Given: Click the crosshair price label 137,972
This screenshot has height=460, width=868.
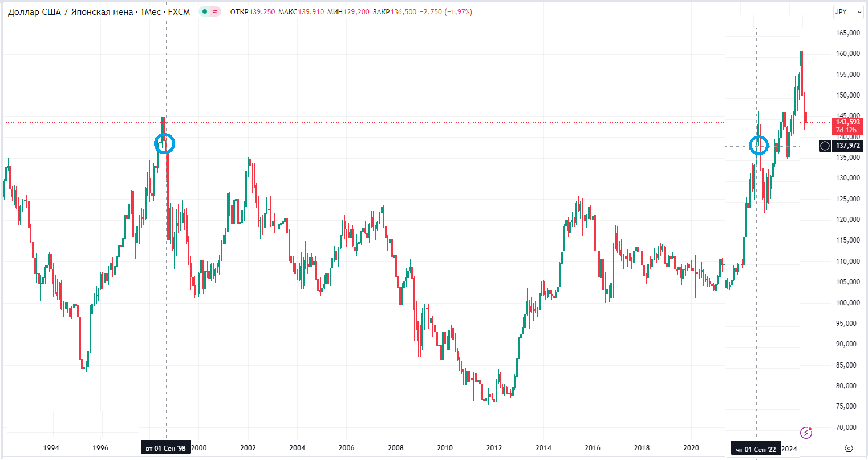Looking at the screenshot, I should tap(848, 146).
